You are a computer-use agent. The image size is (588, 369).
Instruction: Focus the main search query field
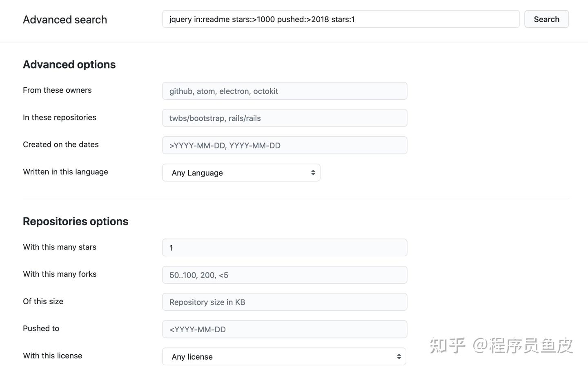click(341, 19)
